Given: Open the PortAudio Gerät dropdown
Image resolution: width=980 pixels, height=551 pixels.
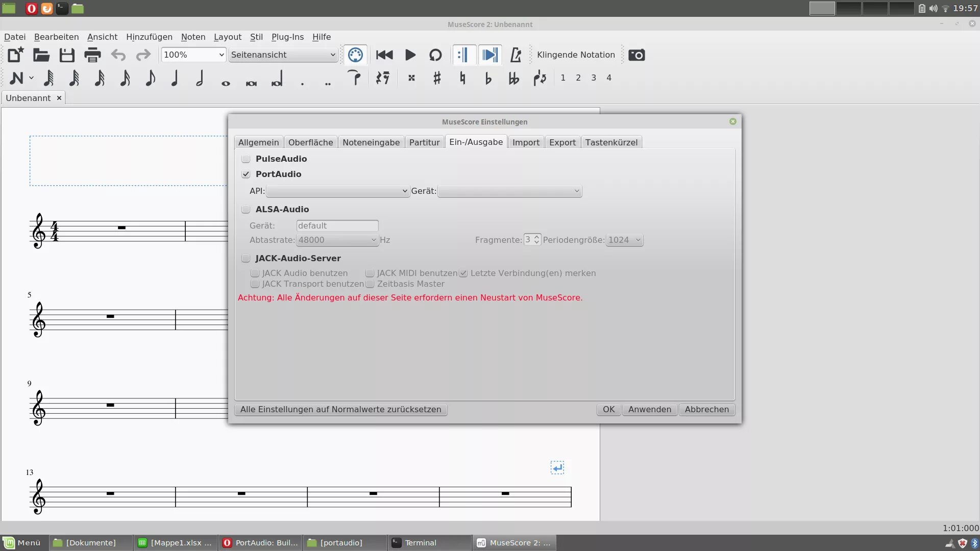Looking at the screenshot, I should [x=509, y=191].
